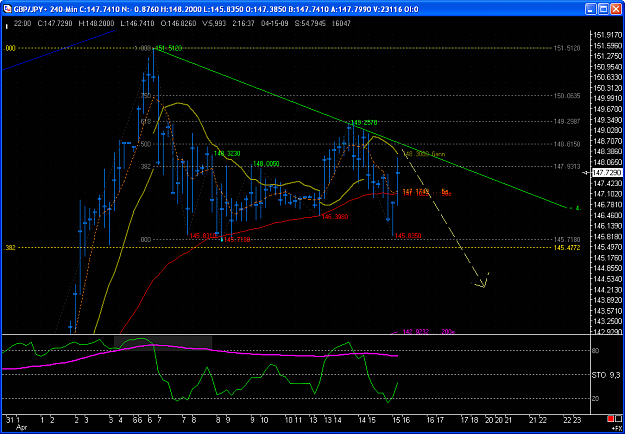Click the current price box 147.7290 on the axis
625x434 pixels.
point(607,173)
